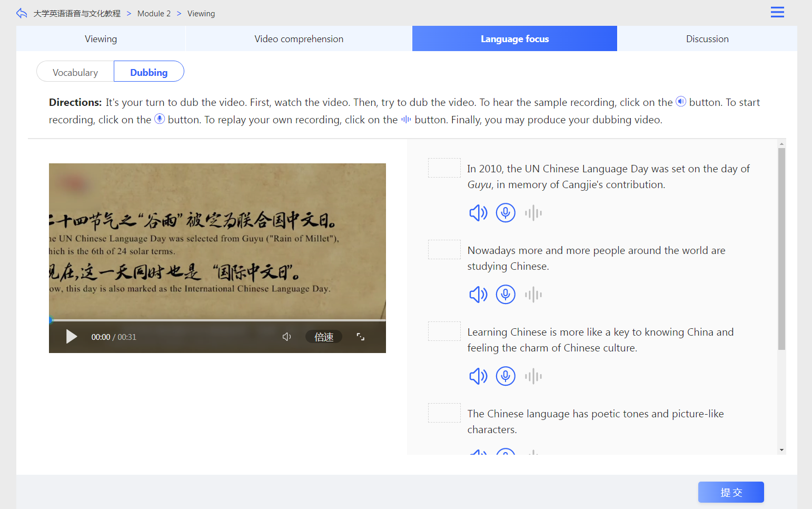Record the 'Learning Chinese is more like a key' line
This screenshot has height=509, width=812.
[506, 376]
